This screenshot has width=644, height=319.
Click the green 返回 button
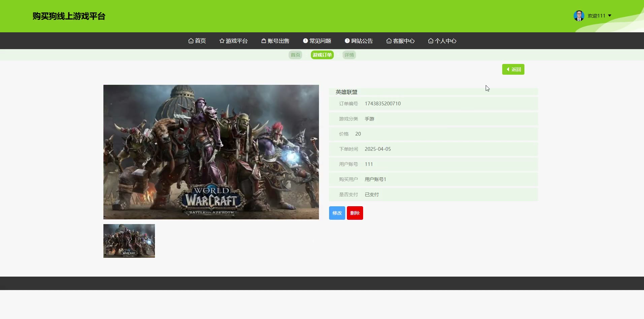tap(513, 69)
